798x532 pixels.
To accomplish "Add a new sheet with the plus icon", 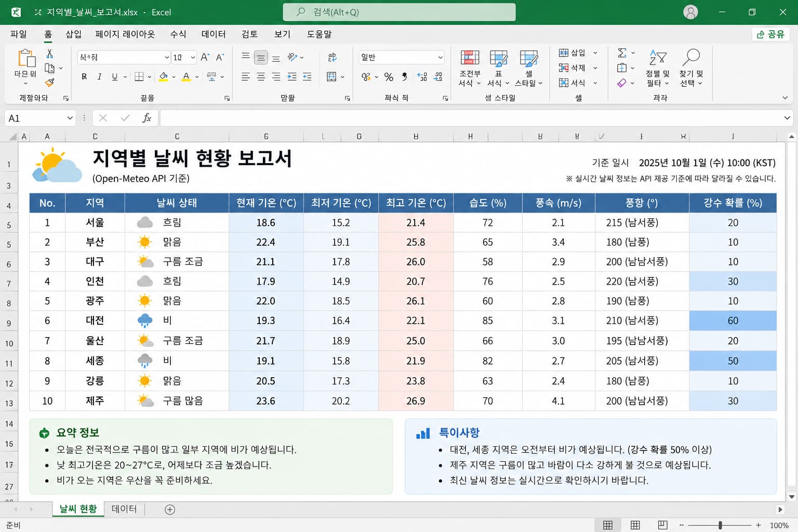I will (x=170, y=510).
